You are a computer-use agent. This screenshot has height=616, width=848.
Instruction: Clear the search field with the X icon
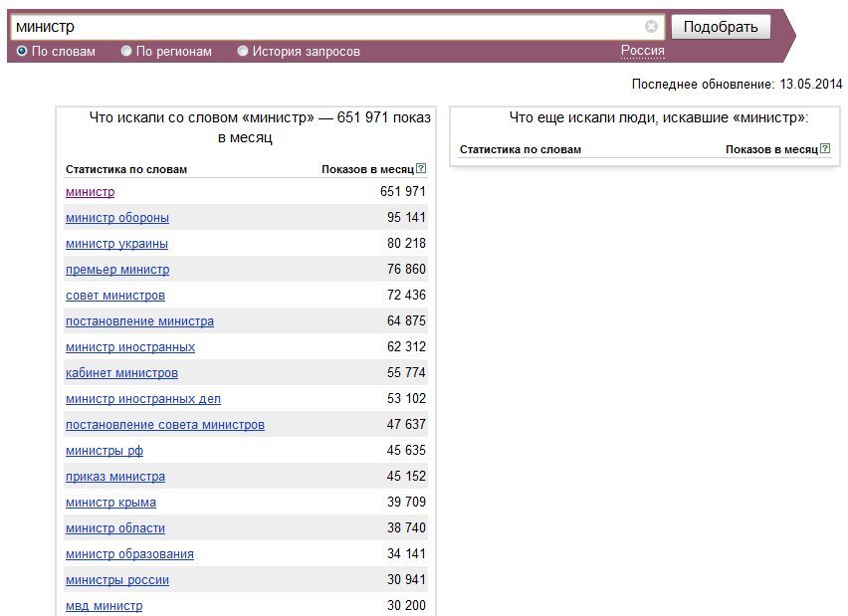pyautogui.click(x=651, y=27)
